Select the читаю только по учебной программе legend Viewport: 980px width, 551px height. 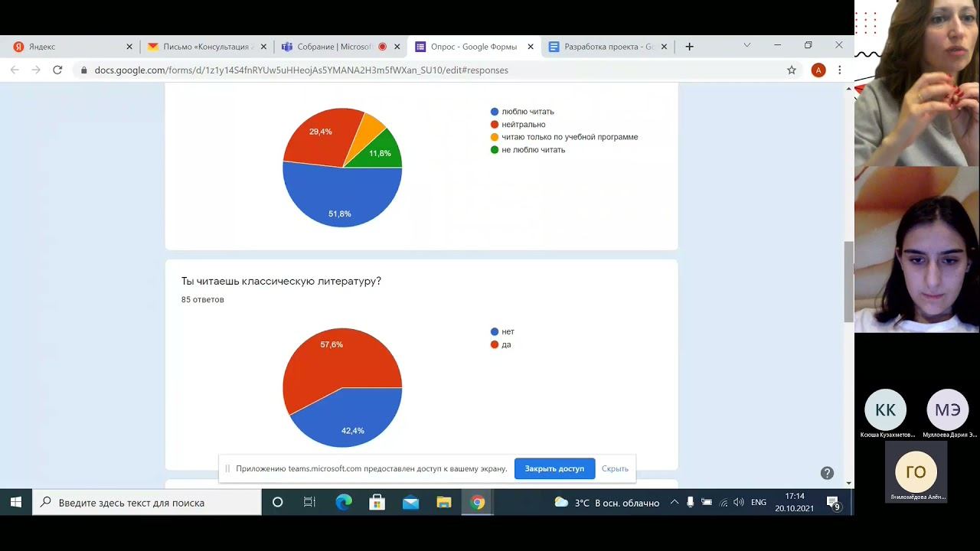tap(564, 137)
